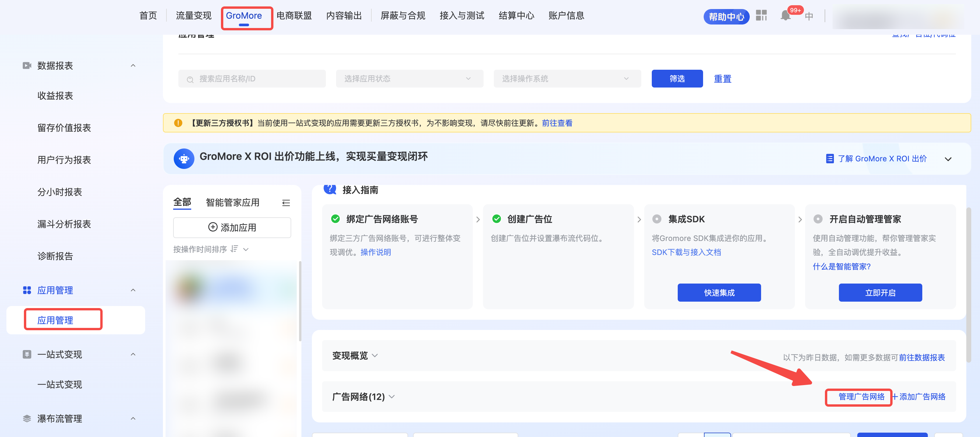
Task: Focus the 搜索应用名称/ID search field
Action: coord(252,78)
